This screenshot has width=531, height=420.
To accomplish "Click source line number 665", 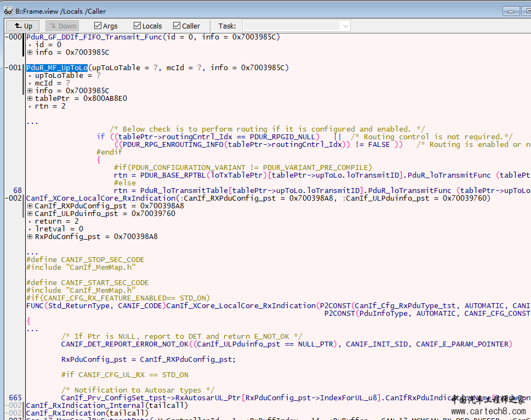I will click(15, 398).
